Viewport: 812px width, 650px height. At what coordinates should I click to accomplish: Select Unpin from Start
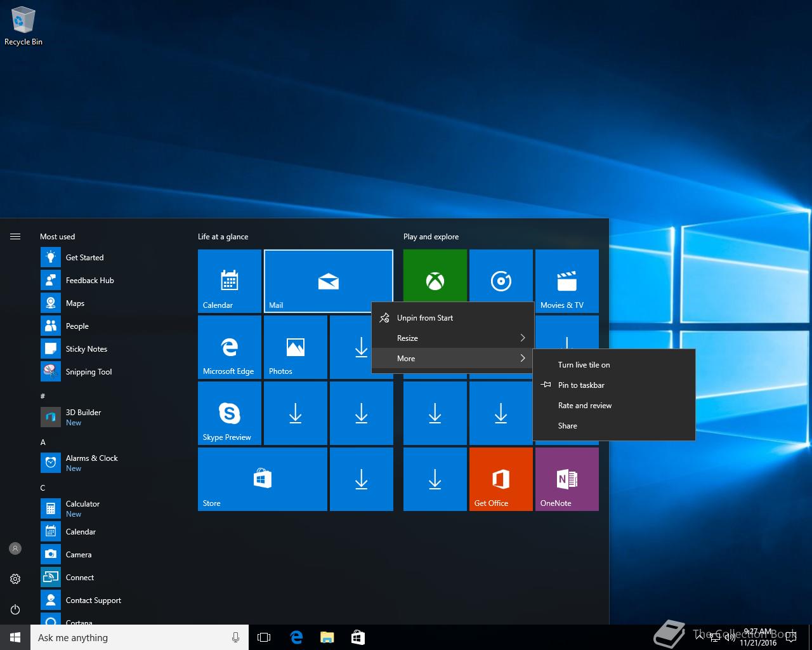tap(425, 318)
